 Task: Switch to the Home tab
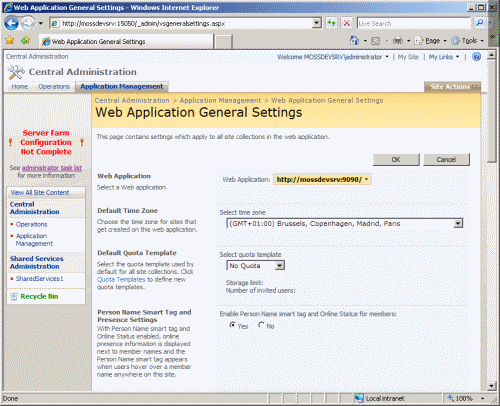20,87
